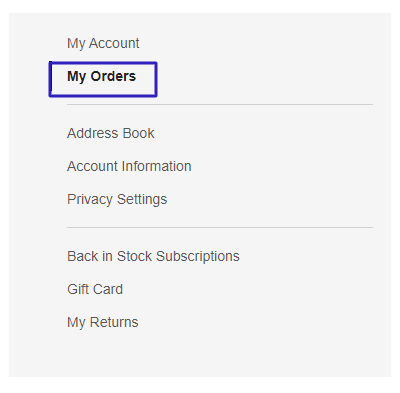
Task: Edit details under Account Information
Action: pyautogui.click(x=129, y=166)
